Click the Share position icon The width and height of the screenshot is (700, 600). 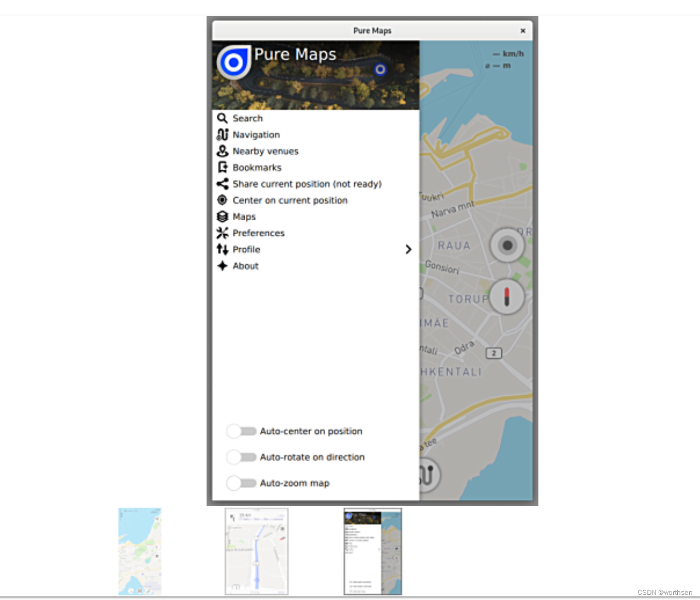(x=222, y=184)
